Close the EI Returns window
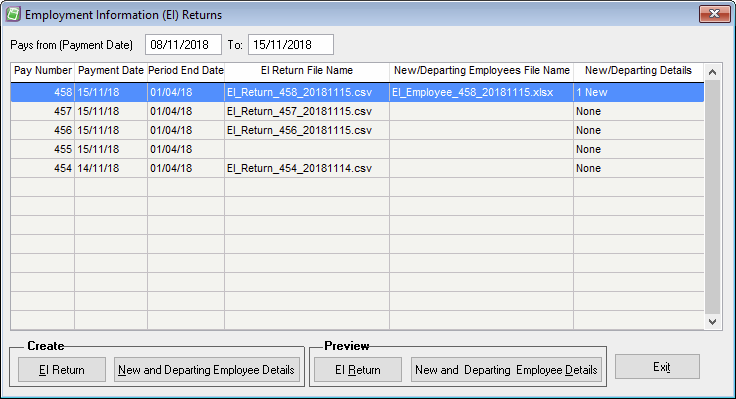This screenshot has height=399, width=736. coord(714,14)
